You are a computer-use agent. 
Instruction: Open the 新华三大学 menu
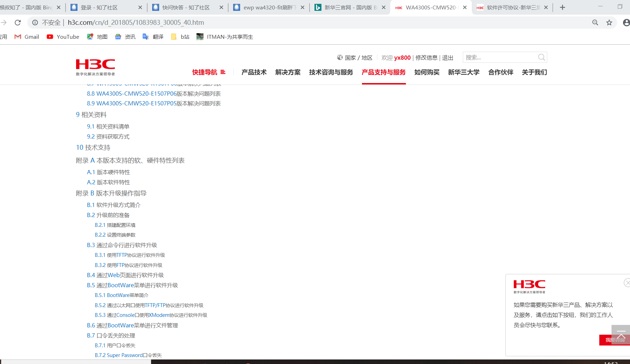pos(464,72)
